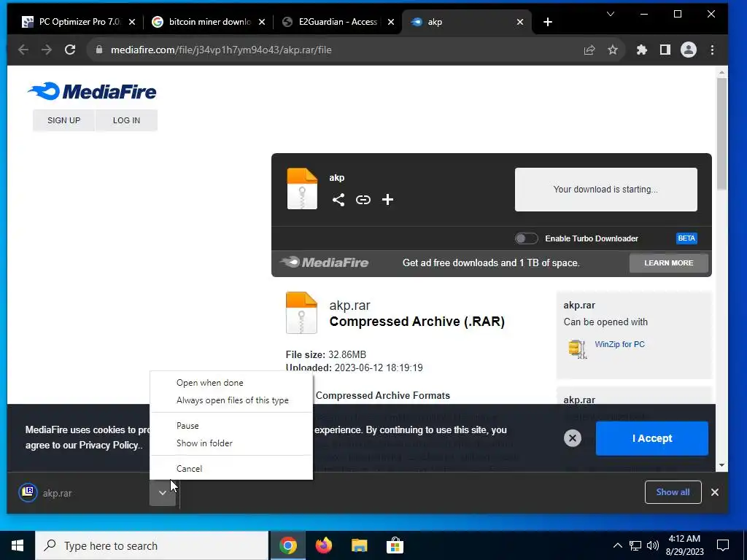Accept cookies with I Accept
747x560 pixels.
tap(651, 438)
